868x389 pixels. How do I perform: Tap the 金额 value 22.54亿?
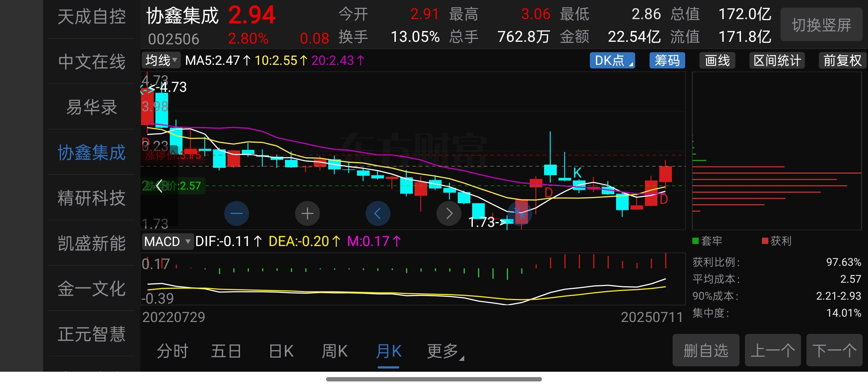point(634,37)
